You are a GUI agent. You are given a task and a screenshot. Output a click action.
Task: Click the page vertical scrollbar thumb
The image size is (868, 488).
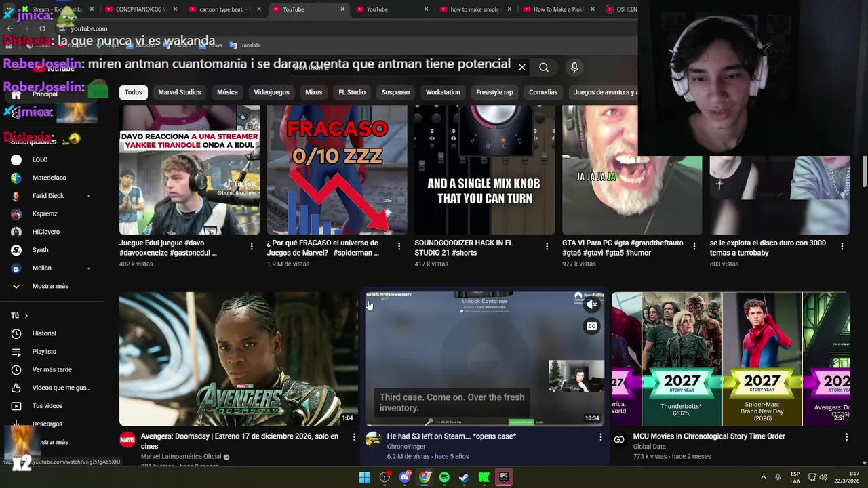pos(864,171)
